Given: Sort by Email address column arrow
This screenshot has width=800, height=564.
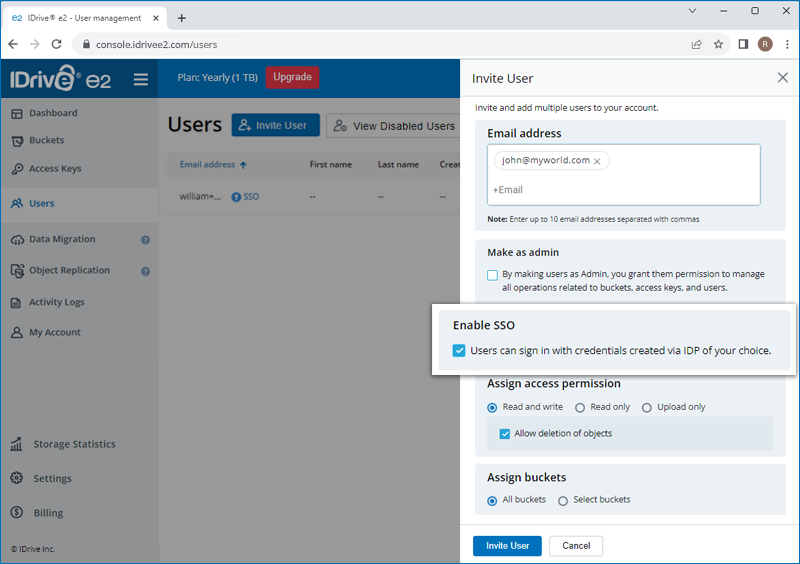Looking at the screenshot, I should pyautogui.click(x=243, y=165).
